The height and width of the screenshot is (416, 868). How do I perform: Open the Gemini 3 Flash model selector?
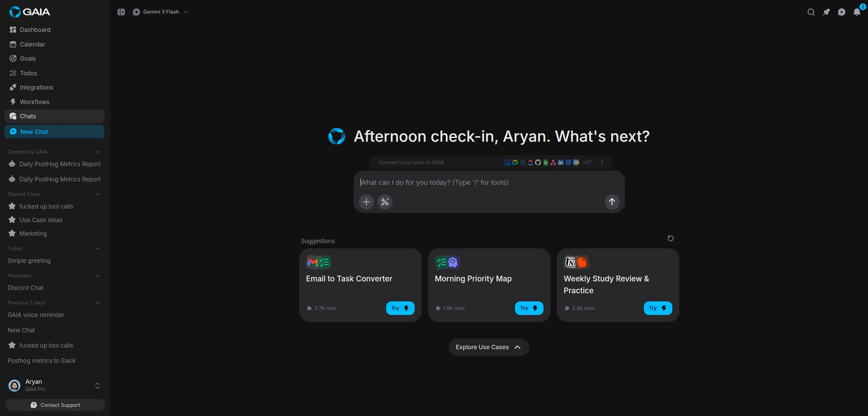click(x=161, y=12)
